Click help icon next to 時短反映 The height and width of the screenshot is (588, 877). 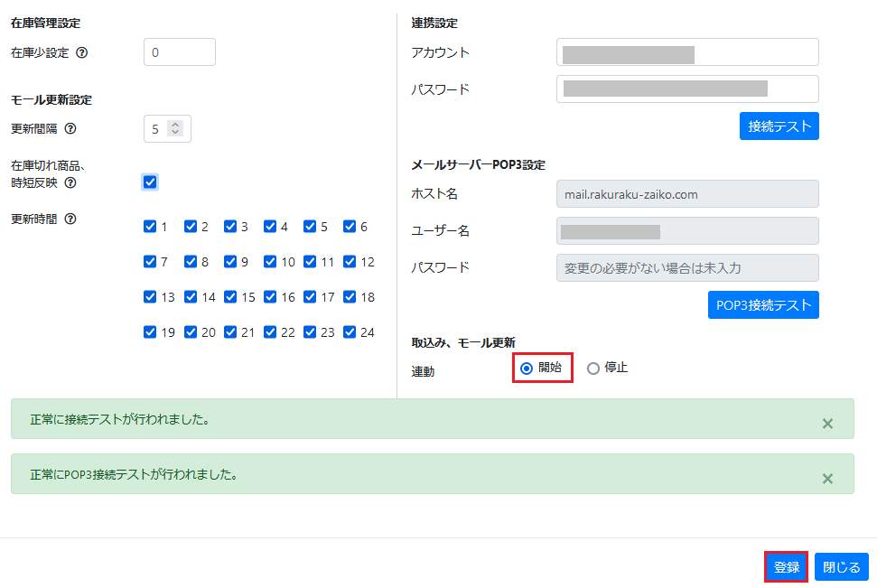[70, 183]
